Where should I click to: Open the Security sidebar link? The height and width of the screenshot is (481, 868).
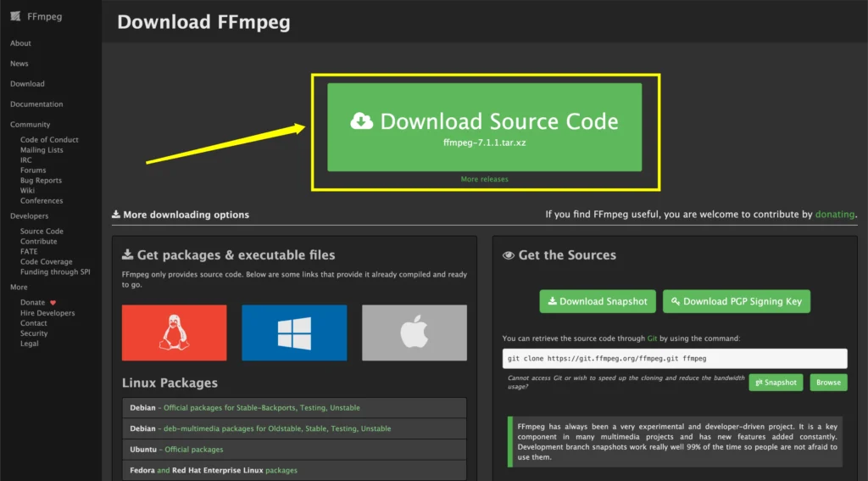point(34,333)
